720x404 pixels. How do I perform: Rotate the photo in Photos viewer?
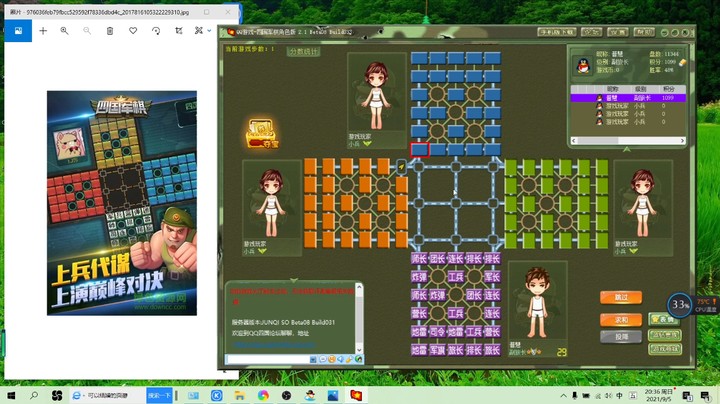pyautogui.click(x=156, y=31)
